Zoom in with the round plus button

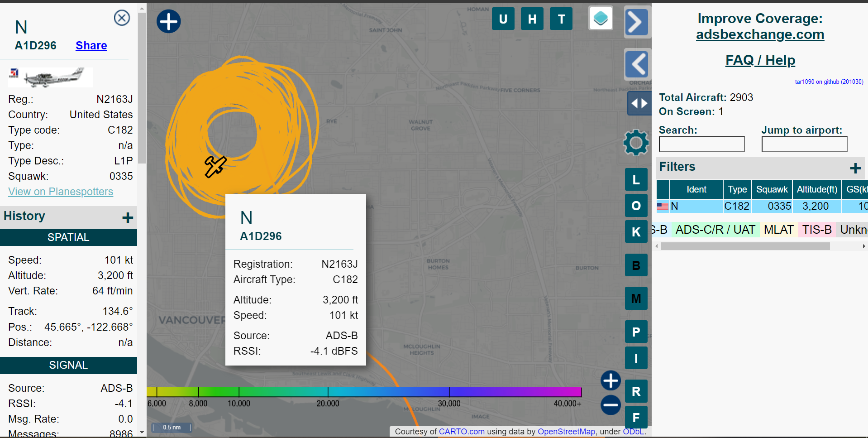(610, 380)
